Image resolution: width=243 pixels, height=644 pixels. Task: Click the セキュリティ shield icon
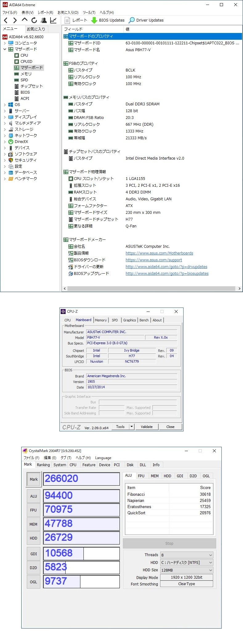click(11, 160)
